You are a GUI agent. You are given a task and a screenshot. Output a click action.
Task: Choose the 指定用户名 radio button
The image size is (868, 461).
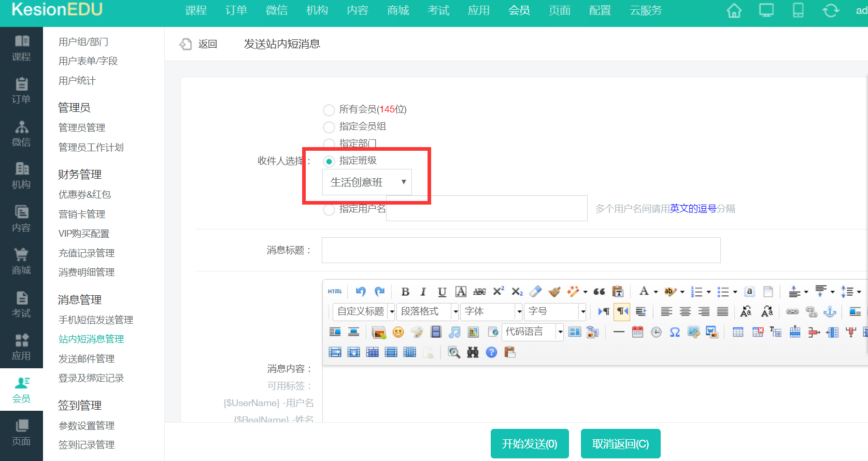tap(329, 210)
